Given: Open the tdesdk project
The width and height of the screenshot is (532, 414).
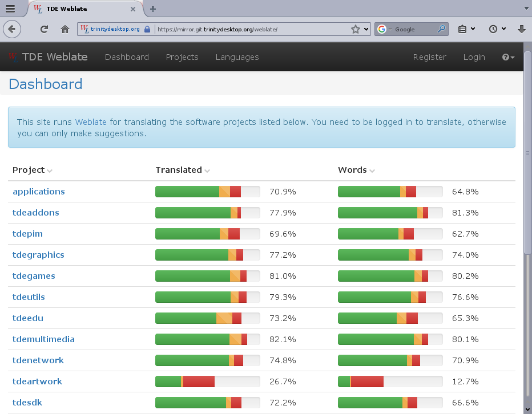Looking at the screenshot, I should pos(27,403).
